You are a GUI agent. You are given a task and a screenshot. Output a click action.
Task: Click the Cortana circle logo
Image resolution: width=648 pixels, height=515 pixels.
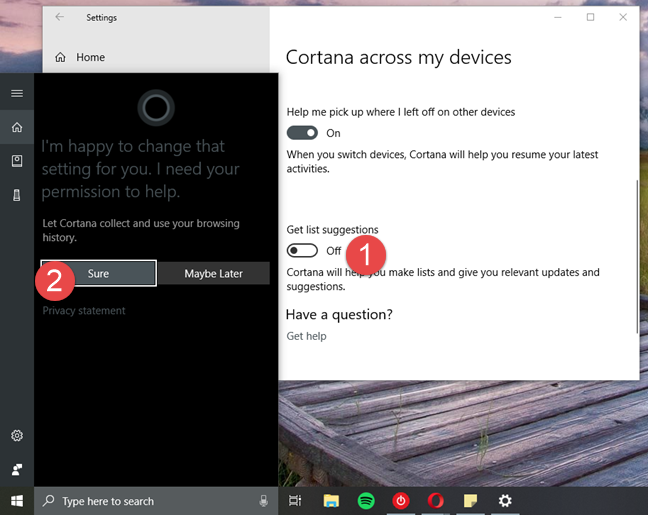156,108
